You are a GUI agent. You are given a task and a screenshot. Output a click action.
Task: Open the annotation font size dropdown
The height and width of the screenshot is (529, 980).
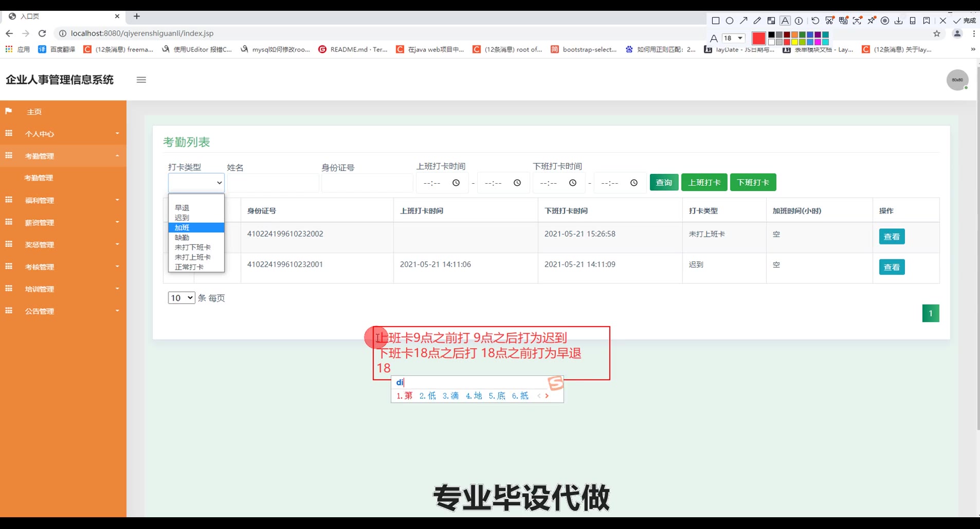tap(734, 38)
